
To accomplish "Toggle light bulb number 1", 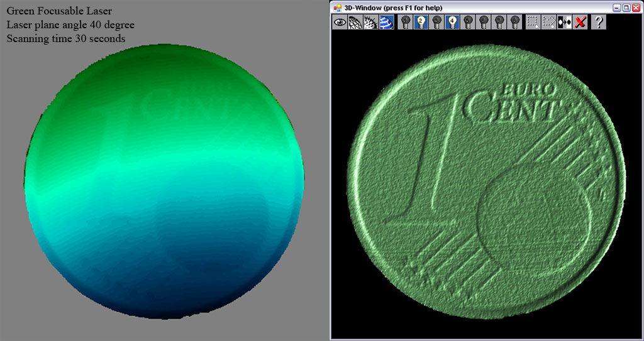I will tap(406, 23).
